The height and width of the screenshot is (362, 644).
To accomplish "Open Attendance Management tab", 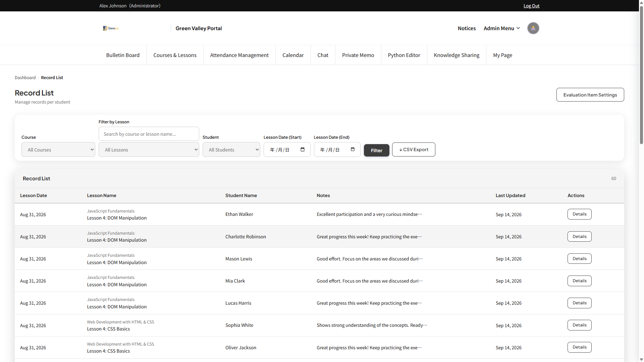I will click(239, 55).
